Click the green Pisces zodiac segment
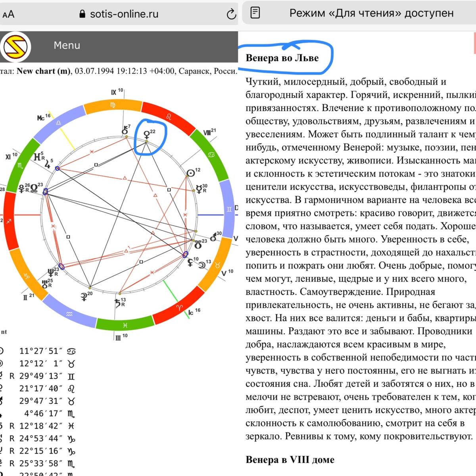 [x=125, y=325]
